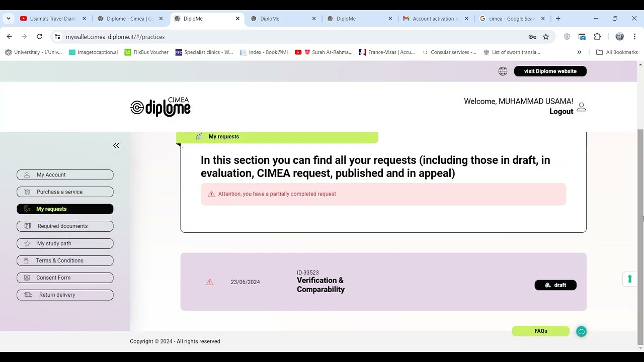Open language selector globe icon

503,71
